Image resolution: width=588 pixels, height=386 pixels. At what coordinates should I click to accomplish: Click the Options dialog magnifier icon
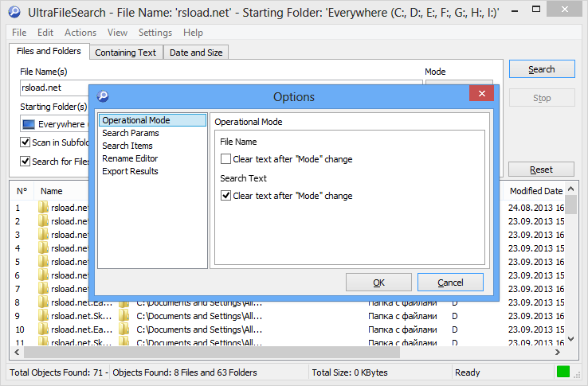tap(103, 96)
